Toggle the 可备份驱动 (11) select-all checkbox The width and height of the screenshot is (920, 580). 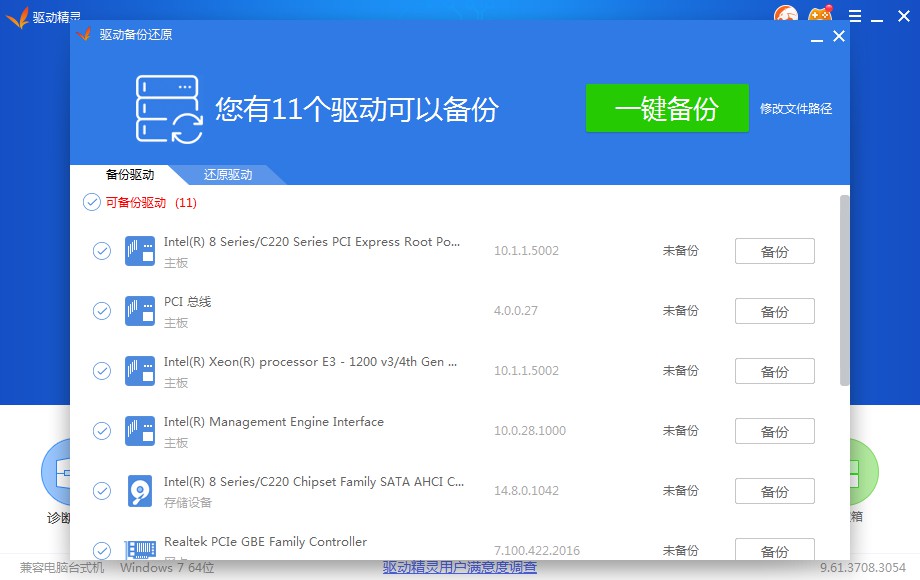coord(92,202)
